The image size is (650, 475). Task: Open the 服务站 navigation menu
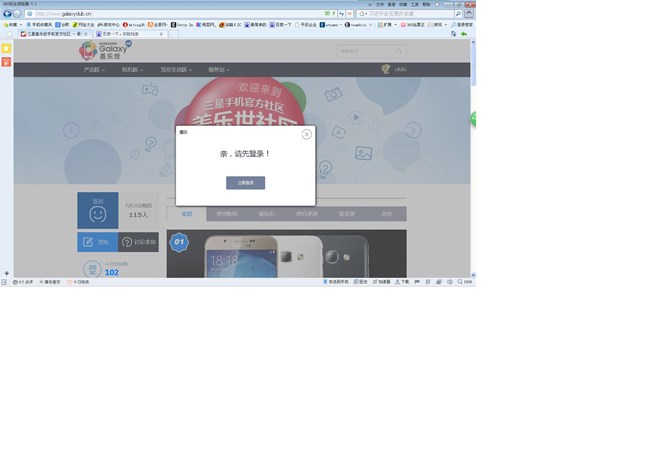coord(217,70)
